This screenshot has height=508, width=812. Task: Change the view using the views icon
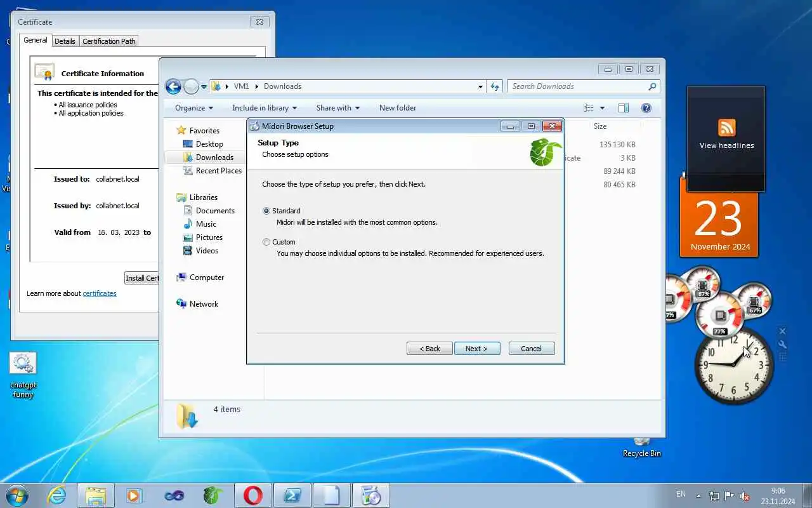589,108
